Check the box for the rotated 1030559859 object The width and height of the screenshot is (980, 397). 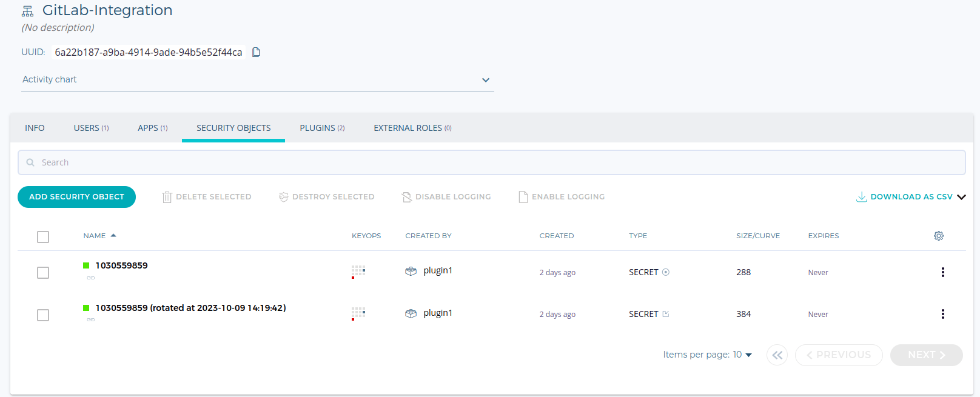tap(43, 315)
